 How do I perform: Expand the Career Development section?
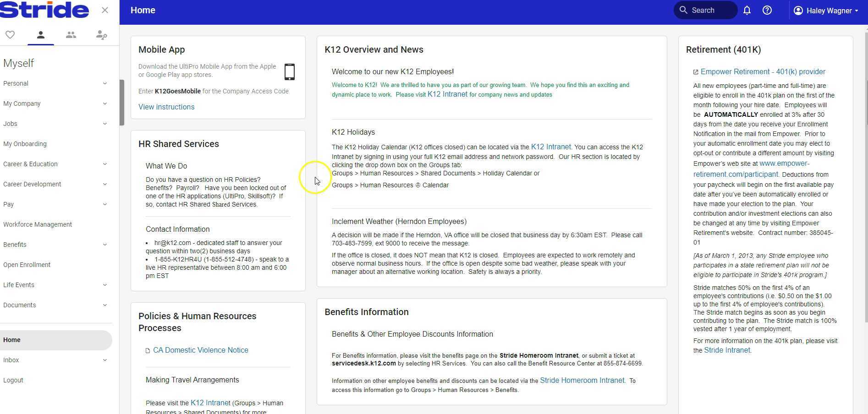[x=55, y=184]
